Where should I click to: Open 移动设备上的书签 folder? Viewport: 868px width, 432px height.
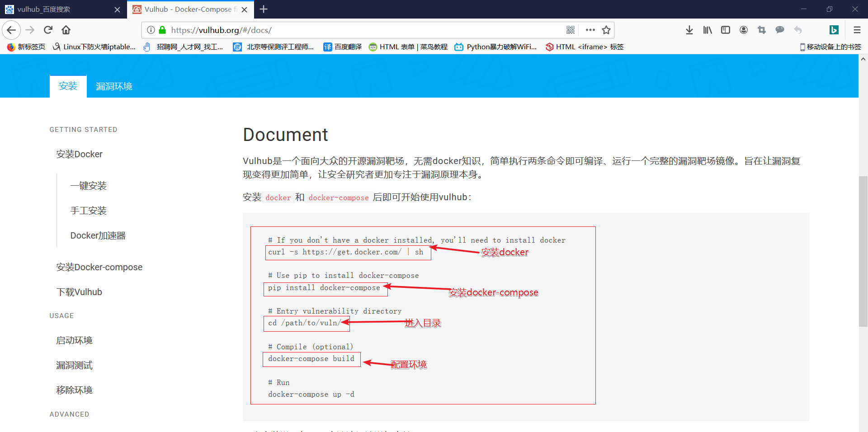[x=830, y=47]
